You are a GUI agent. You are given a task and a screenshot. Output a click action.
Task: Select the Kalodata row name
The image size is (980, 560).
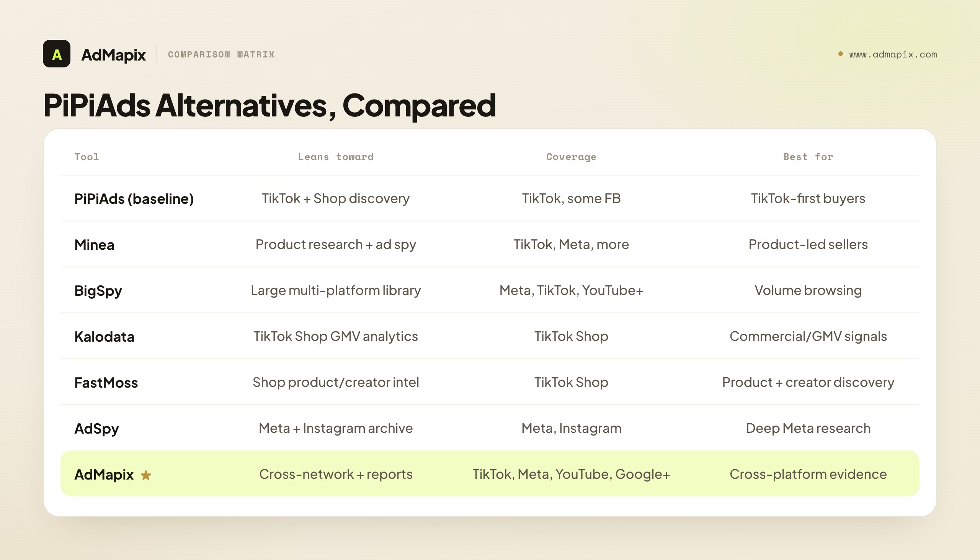click(x=104, y=337)
